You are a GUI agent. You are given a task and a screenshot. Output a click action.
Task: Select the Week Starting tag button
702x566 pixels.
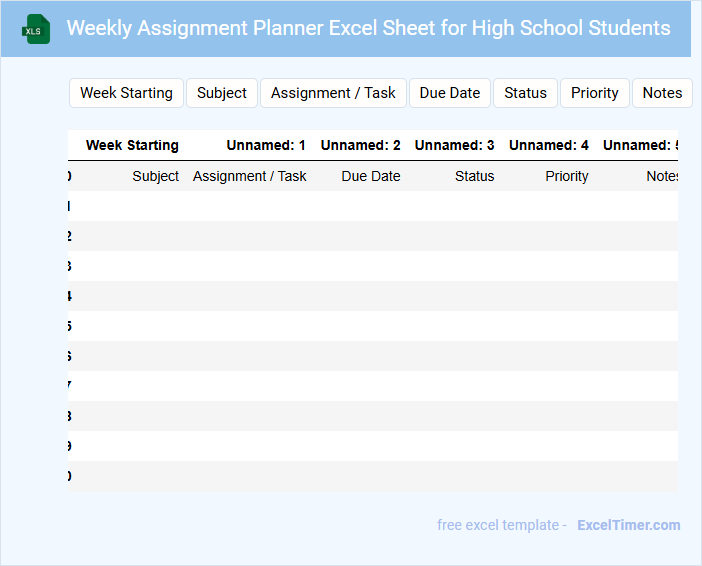(126, 93)
